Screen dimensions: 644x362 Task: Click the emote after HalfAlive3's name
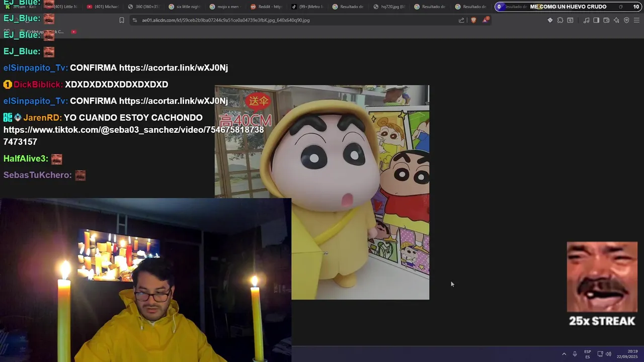click(x=56, y=159)
